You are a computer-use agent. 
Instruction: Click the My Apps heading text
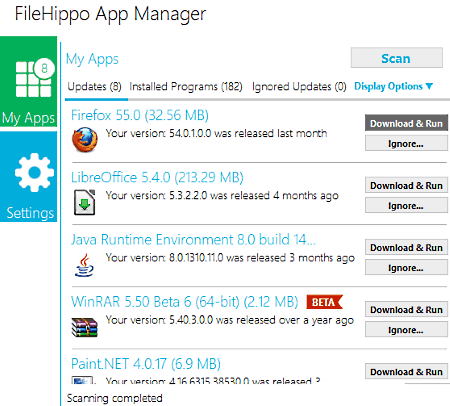point(92,59)
